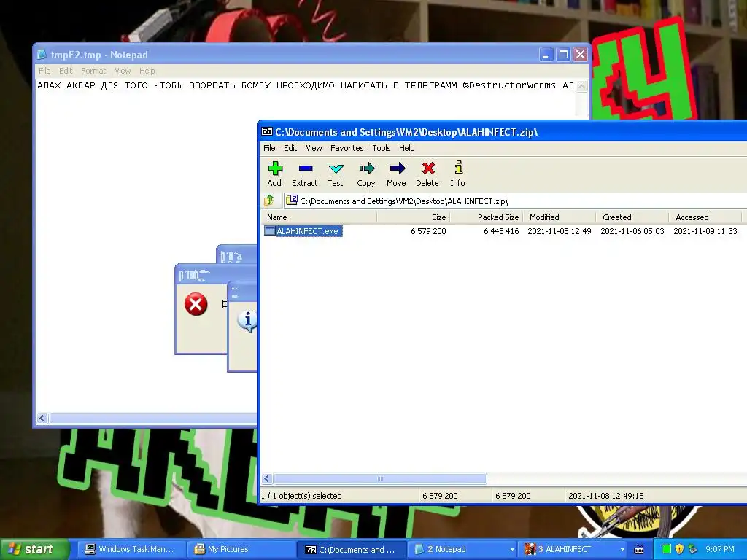
Task: Click the 2021-11-08 12:49:18 status entry
Action: tap(606, 496)
